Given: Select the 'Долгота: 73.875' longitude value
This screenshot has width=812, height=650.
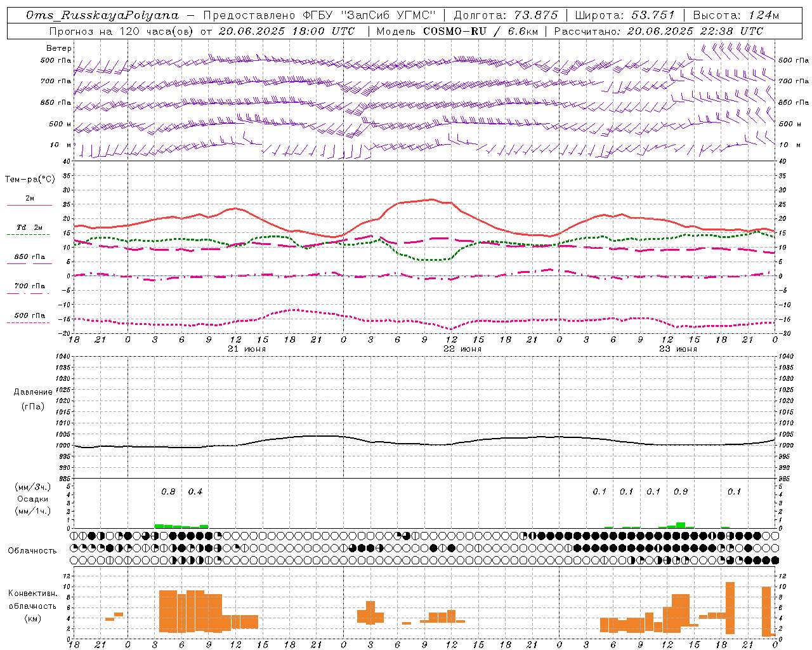Looking at the screenshot, I should (x=506, y=15).
